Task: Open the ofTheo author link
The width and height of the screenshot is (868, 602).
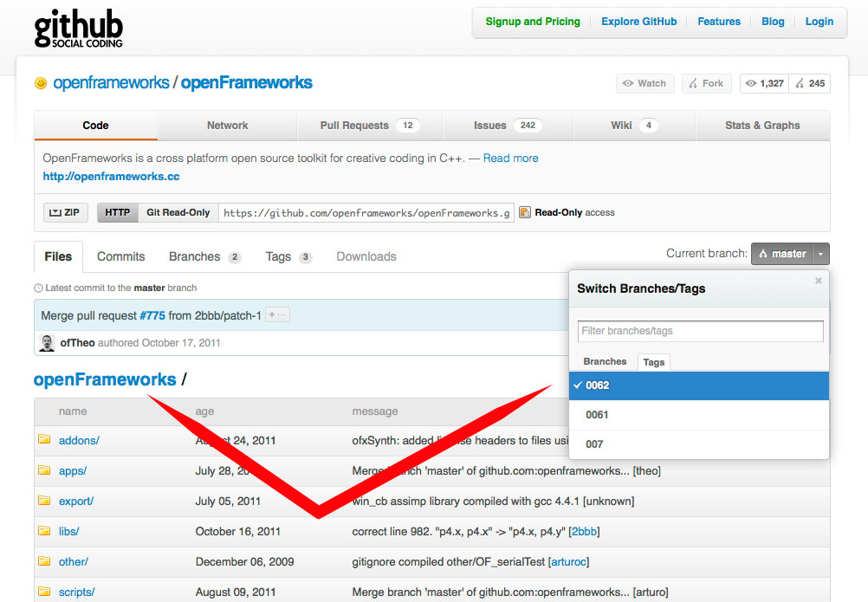Action: 77,343
